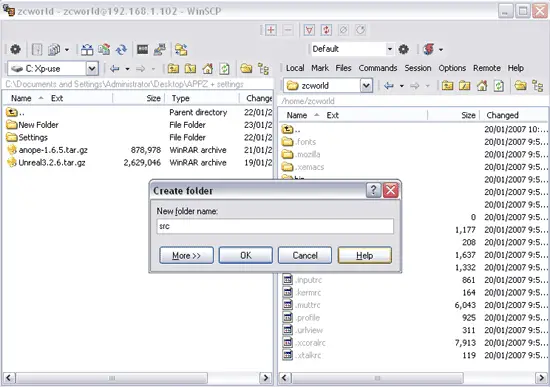
Task: Click the New folder name field
Action: [275, 226]
